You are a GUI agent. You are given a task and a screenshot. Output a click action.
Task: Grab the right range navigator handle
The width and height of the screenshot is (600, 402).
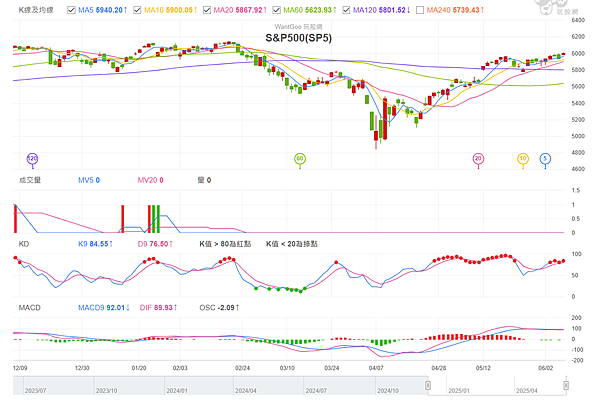tap(566, 385)
